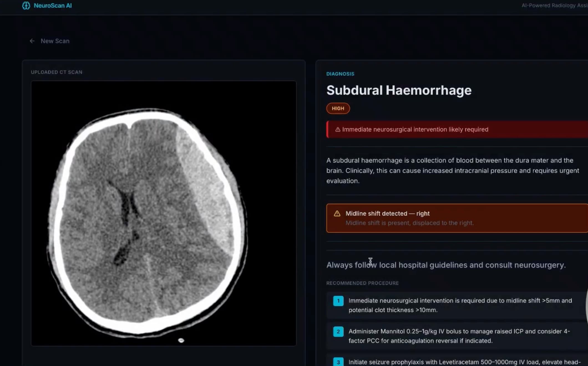Click 'Midline shift is present, displaced to the right.'
Screen dimensions: 588x366
point(410,223)
